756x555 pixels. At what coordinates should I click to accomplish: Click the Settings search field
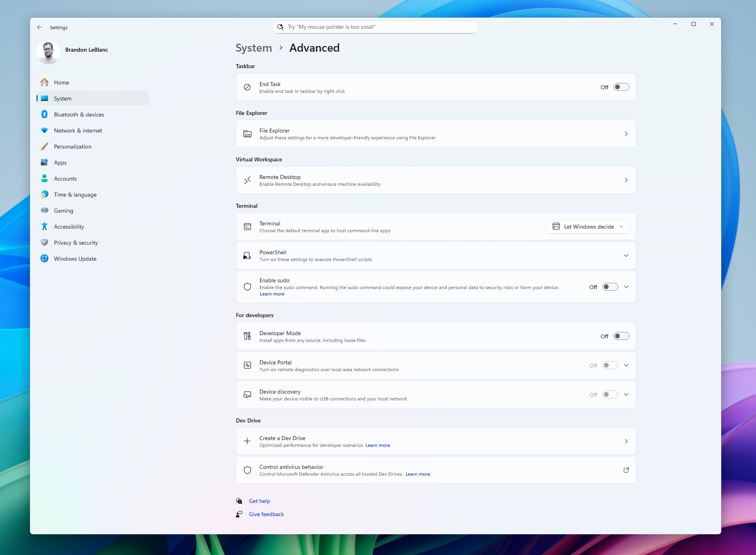pyautogui.click(x=375, y=27)
